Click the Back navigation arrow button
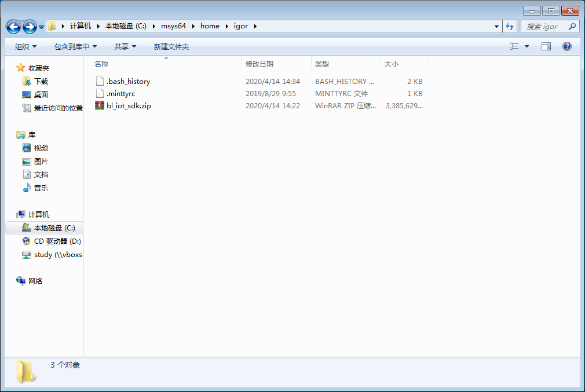The width and height of the screenshot is (585, 392). 14,27
